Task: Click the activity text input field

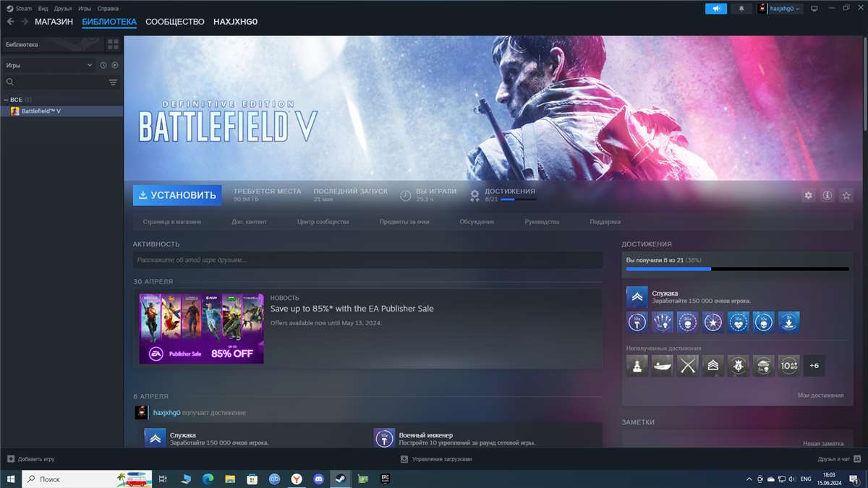Action: (367, 260)
